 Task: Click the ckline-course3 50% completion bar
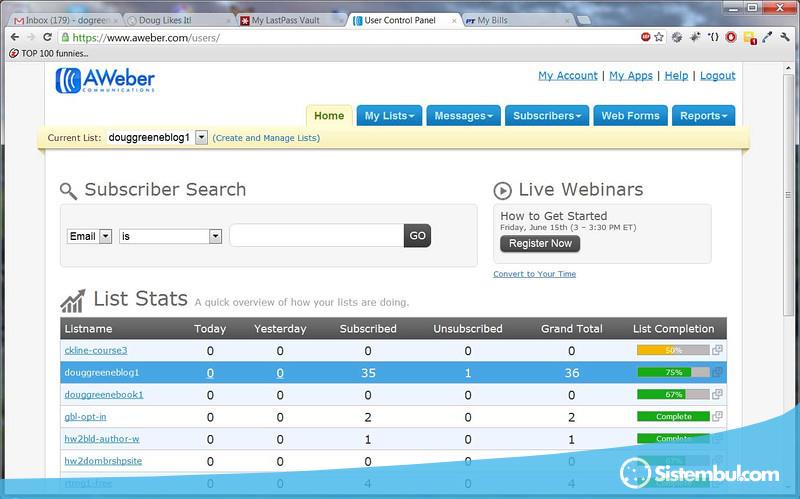coord(673,350)
